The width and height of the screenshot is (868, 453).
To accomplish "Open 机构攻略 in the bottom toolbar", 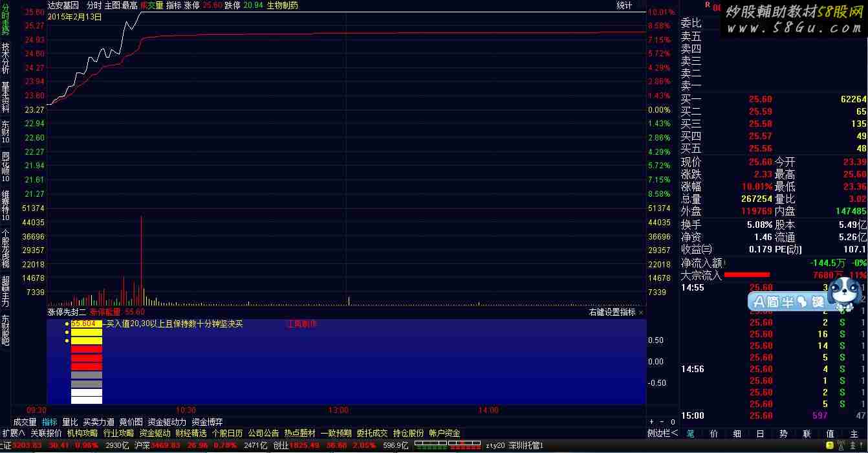I will coord(83,433).
